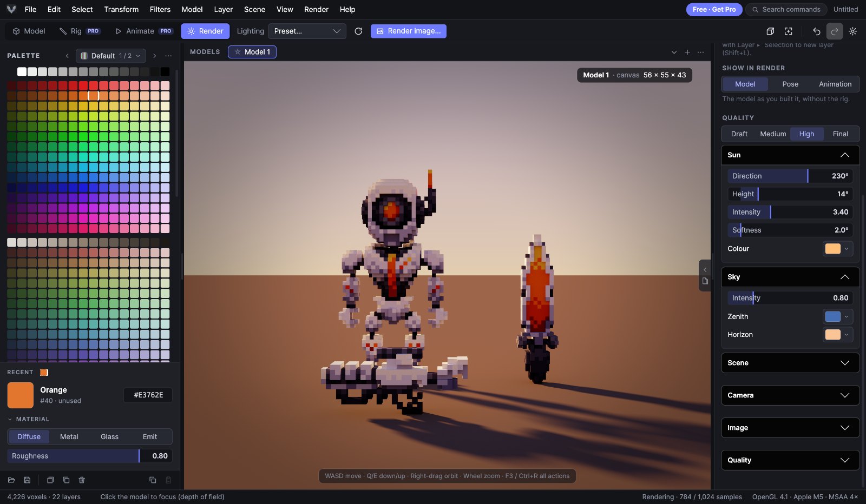The image size is (866, 504).
Task: Open the Animate PRO workspace
Action: (144, 31)
